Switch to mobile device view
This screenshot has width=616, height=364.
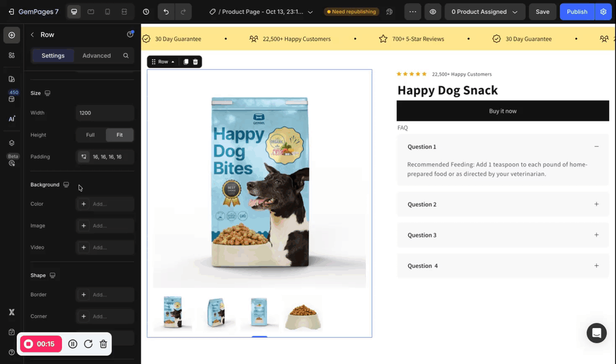coord(108,12)
